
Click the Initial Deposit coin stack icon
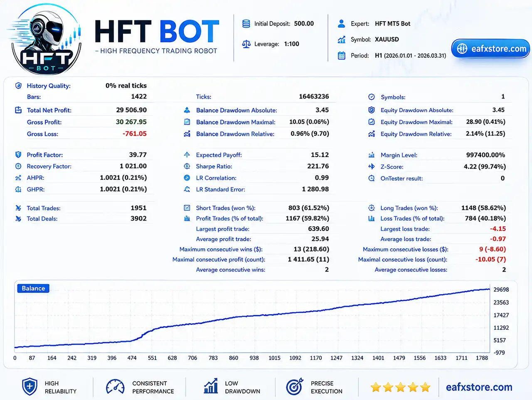tap(246, 24)
